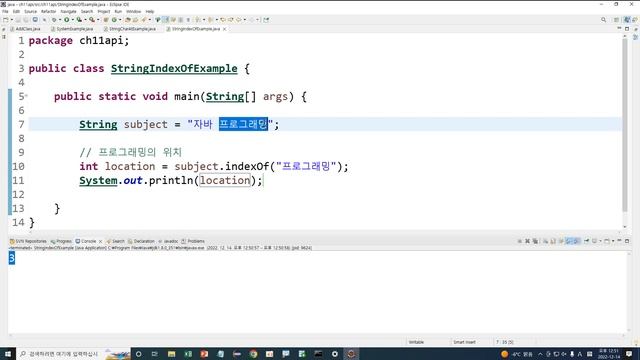640x360 pixels.
Task: Expand the New file dropdown arrow
Action: 12,20
